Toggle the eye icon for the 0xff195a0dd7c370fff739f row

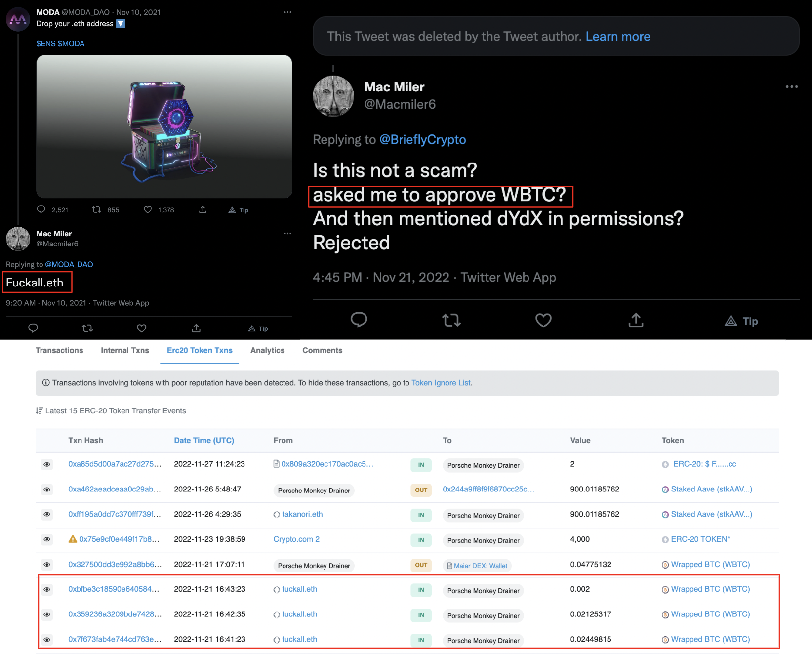[47, 514]
